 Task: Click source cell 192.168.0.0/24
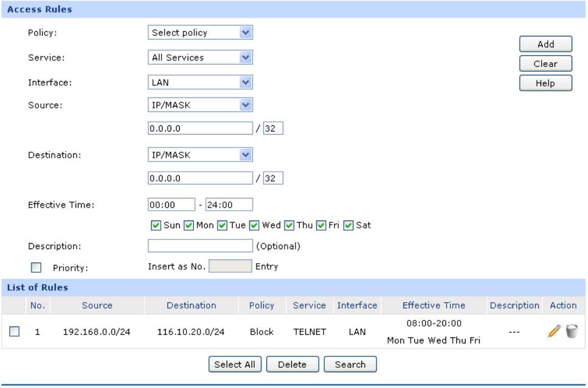point(97,332)
